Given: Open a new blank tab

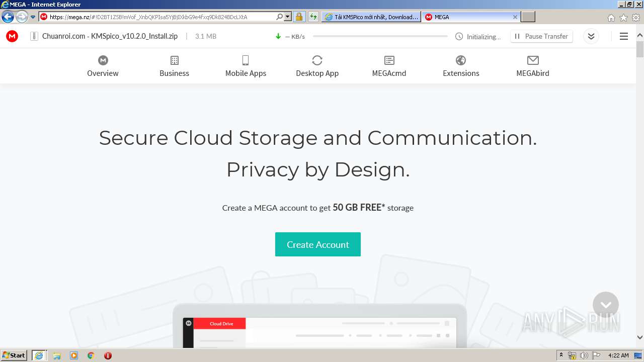Looking at the screenshot, I should click(x=528, y=17).
